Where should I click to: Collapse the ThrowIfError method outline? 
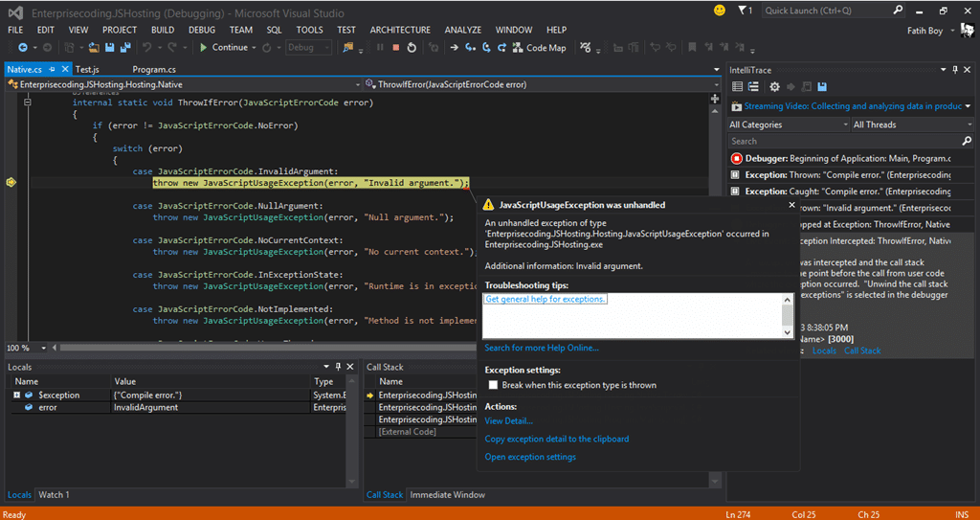(x=27, y=102)
